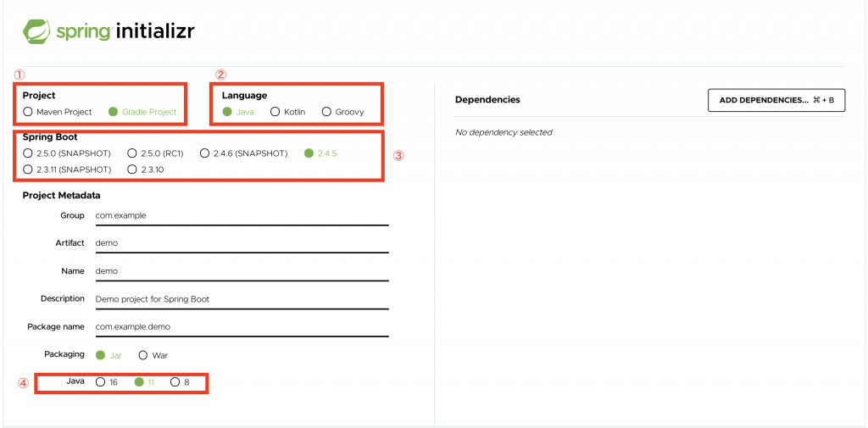
Task: Select the Maven Project radio button
Action: pos(28,111)
